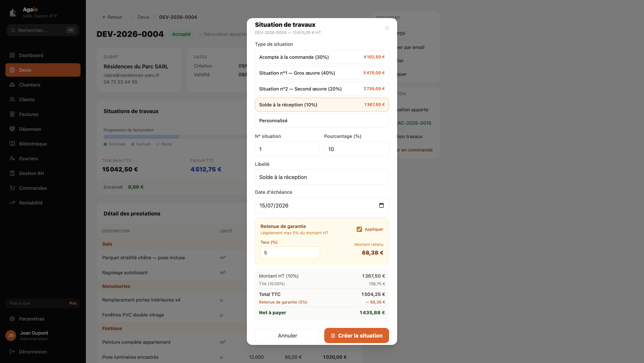644x363 pixels.
Task: Click the Montant retenu value 68,38 €
Action: click(x=373, y=253)
